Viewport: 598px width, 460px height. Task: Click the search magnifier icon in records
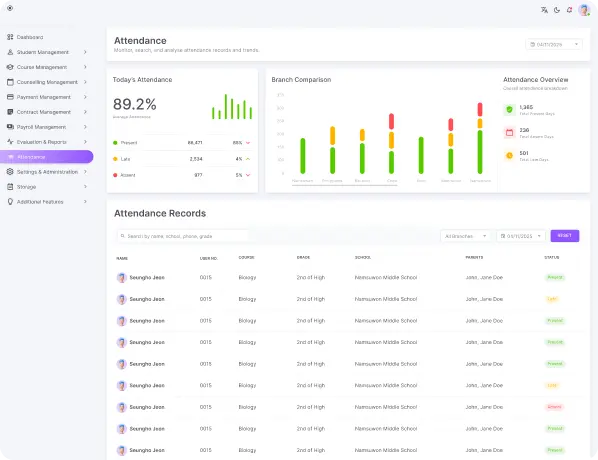click(x=123, y=236)
